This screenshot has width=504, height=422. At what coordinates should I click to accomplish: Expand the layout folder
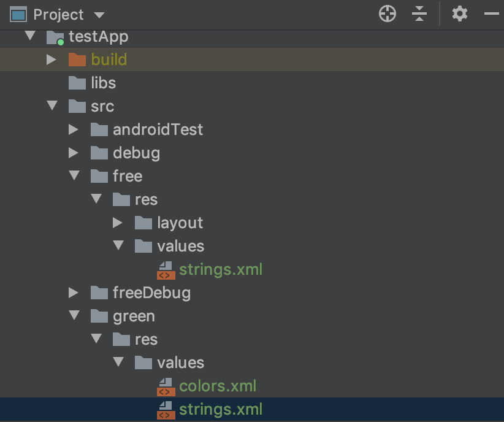click(117, 223)
